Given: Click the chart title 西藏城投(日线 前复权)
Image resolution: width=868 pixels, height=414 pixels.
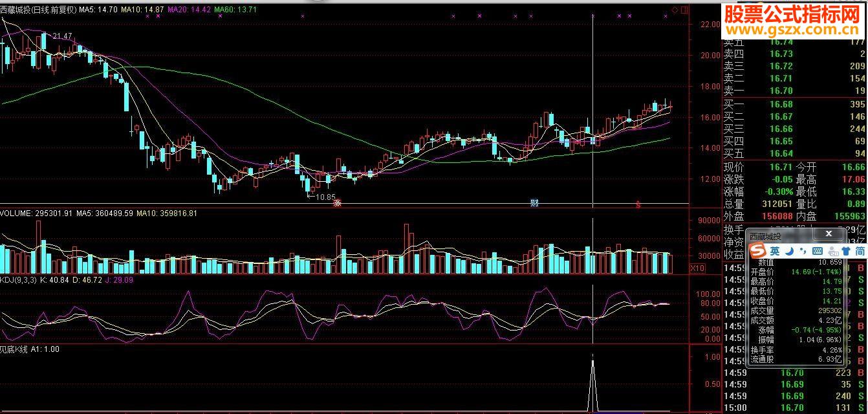Looking at the screenshot, I should coord(38,10).
